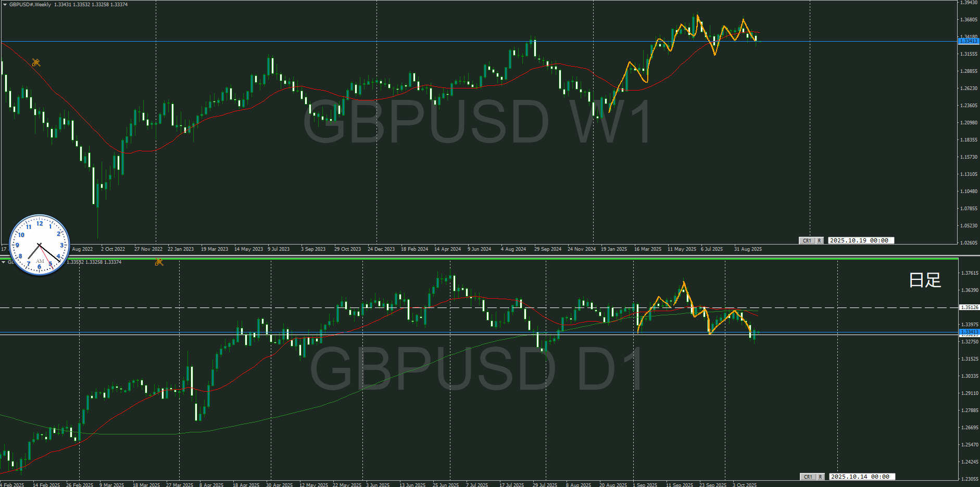The image size is (980, 487).
Task: Click the blue 1.33413 price tag on weekly chart
Action: 969,41
